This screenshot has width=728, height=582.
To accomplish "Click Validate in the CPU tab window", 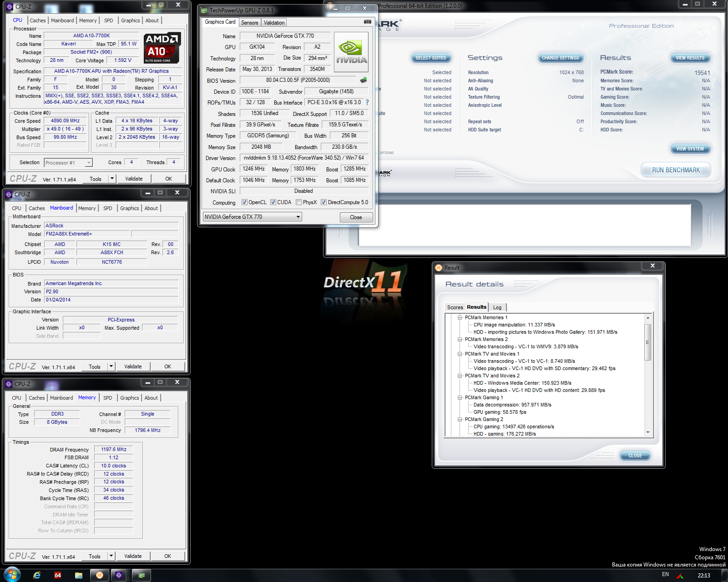I will click(134, 179).
